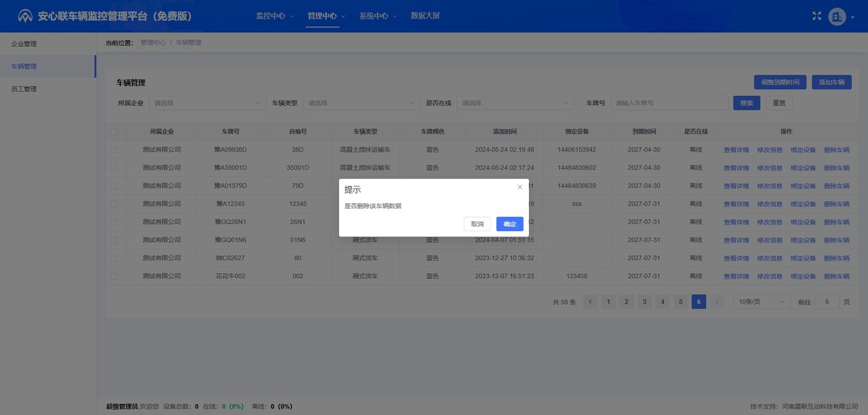The height and width of the screenshot is (415, 868).
Task: Select current page 6
Action: 699,302
